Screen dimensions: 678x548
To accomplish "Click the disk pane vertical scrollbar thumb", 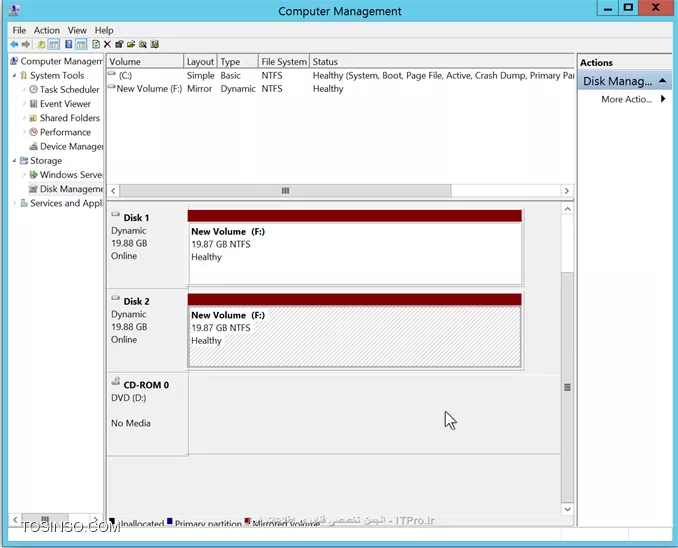I will pyautogui.click(x=567, y=387).
